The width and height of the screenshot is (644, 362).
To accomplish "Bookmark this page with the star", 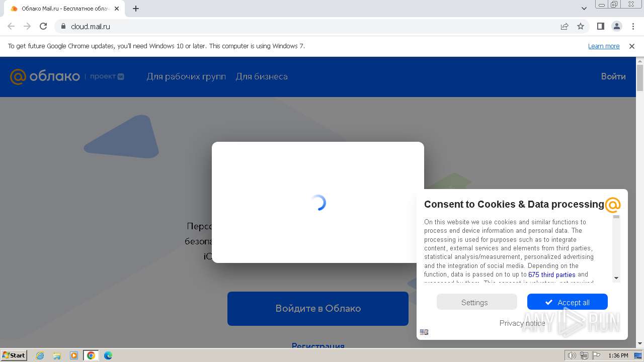I will (581, 26).
